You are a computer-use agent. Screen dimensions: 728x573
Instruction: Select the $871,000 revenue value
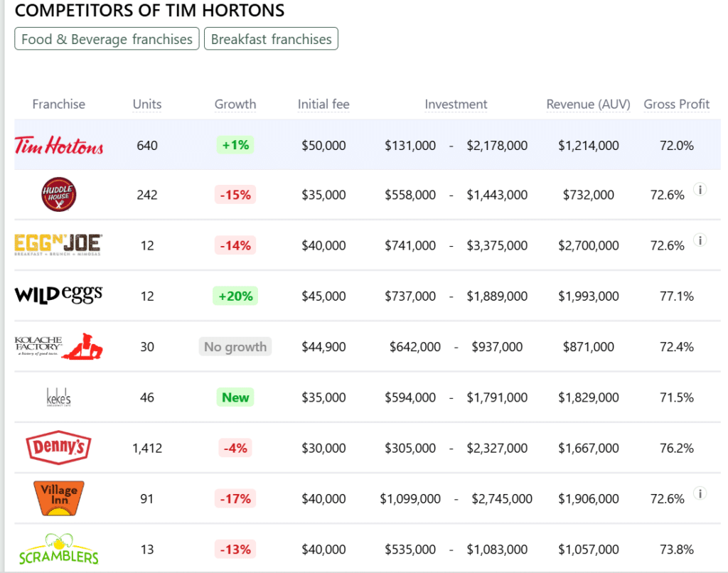[588, 347]
